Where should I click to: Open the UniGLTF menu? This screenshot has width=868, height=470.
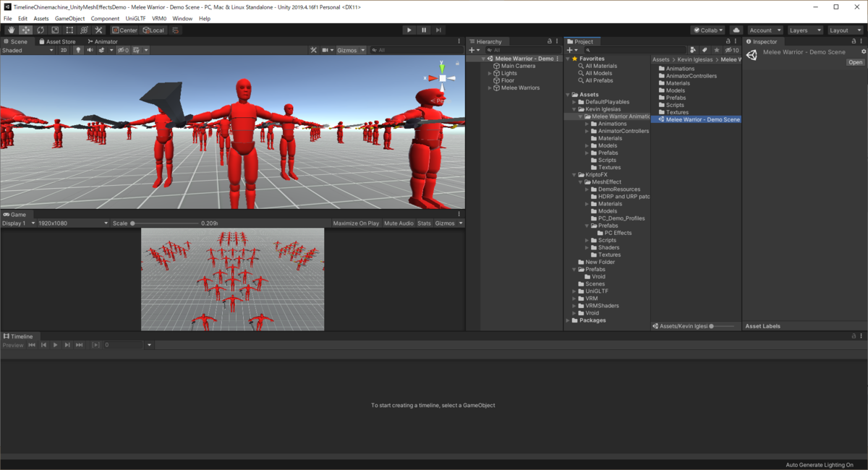[136, 18]
